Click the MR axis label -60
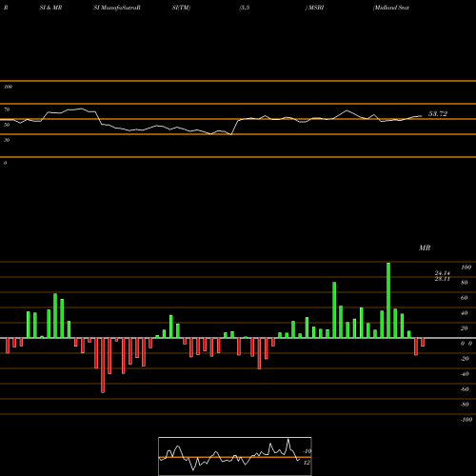The width and height of the screenshot is (476, 476). coord(465,389)
